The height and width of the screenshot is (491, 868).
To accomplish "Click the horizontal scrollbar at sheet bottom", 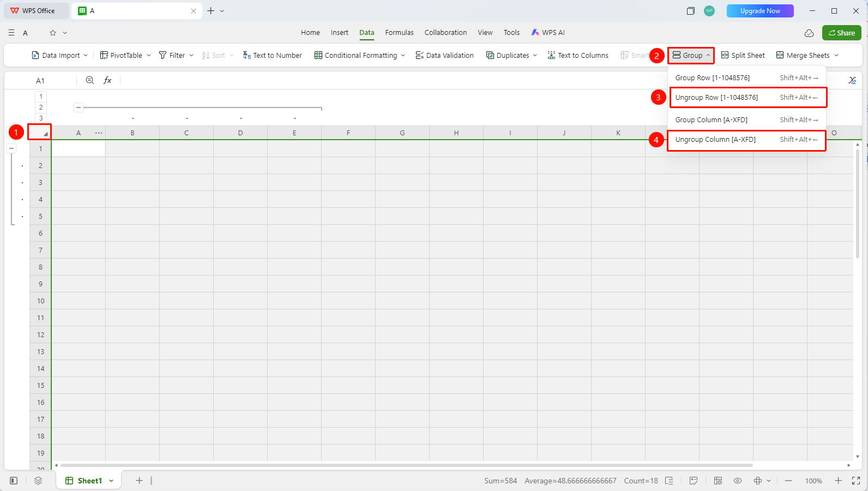I will click(x=406, y=465).
